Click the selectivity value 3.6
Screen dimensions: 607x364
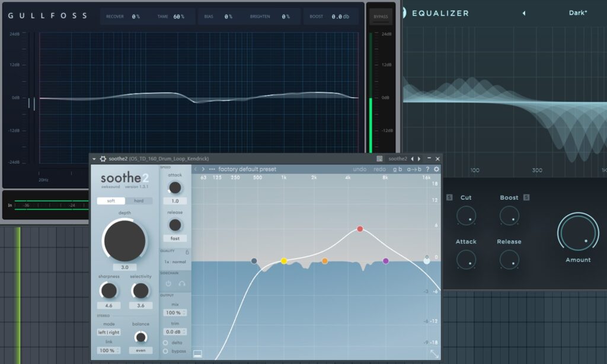[140, 305]
